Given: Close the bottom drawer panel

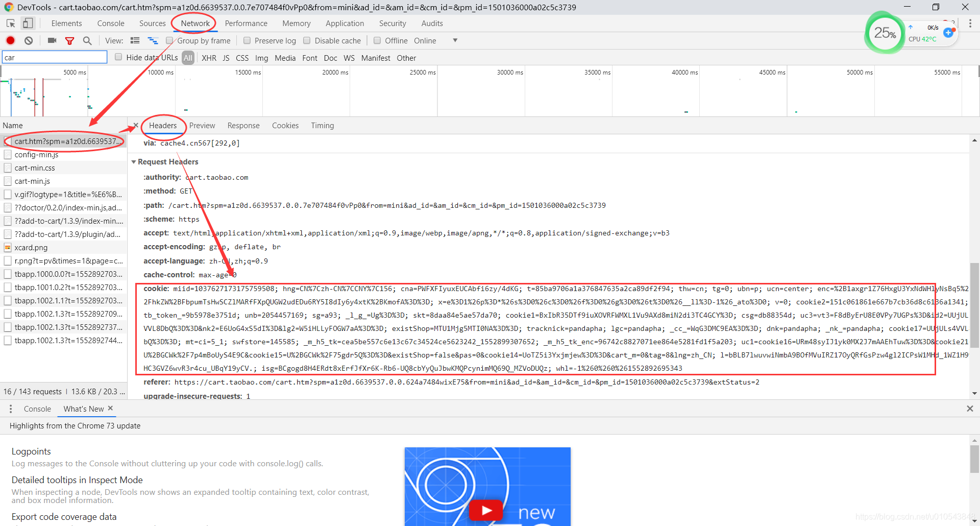Looking at the screenshot, I should [x=970, y=409].
